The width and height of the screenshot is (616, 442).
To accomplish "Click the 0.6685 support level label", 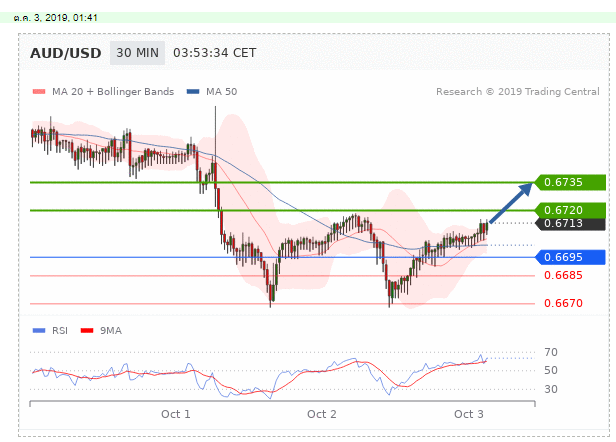I will pos(563,275).
